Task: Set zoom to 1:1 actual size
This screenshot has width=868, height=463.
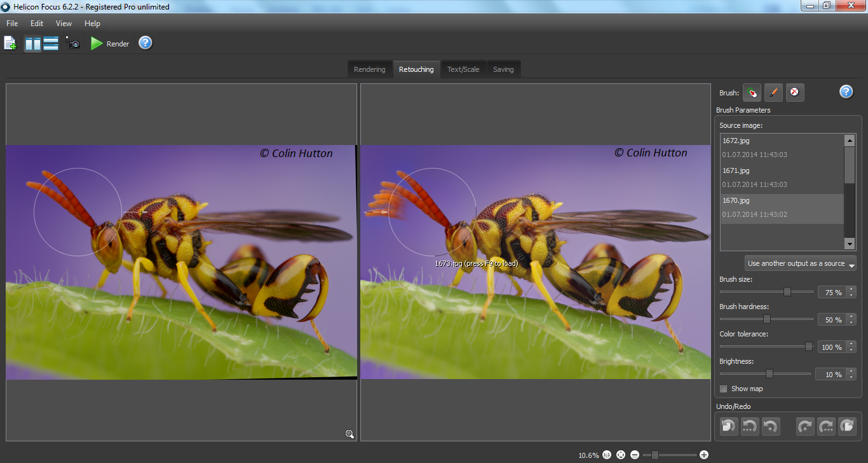Action: [x=607, y=455]
